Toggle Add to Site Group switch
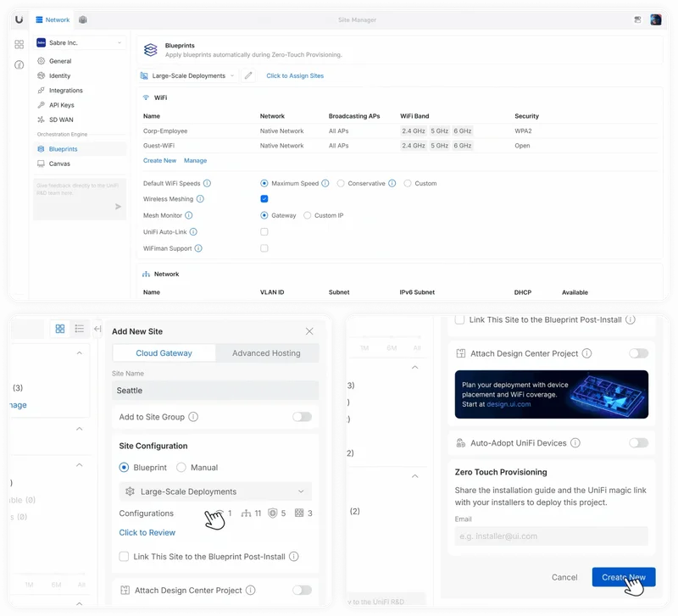 [302, 417]
